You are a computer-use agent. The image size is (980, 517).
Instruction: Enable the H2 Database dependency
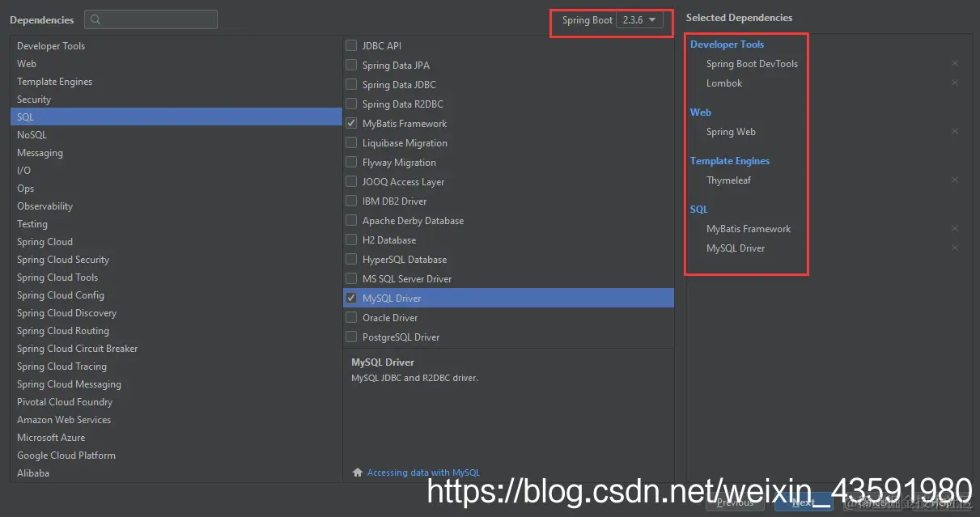(x=351, y=239)
